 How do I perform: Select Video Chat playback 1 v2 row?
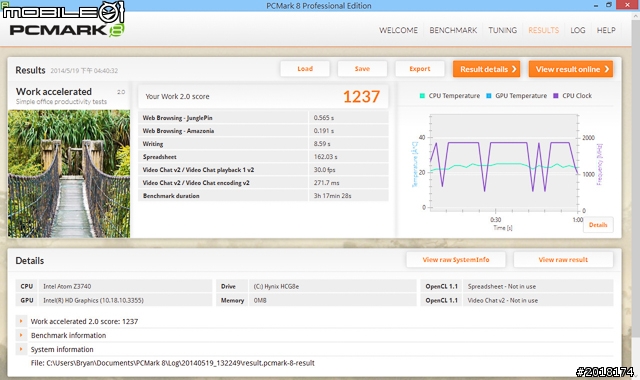(263, 170)
